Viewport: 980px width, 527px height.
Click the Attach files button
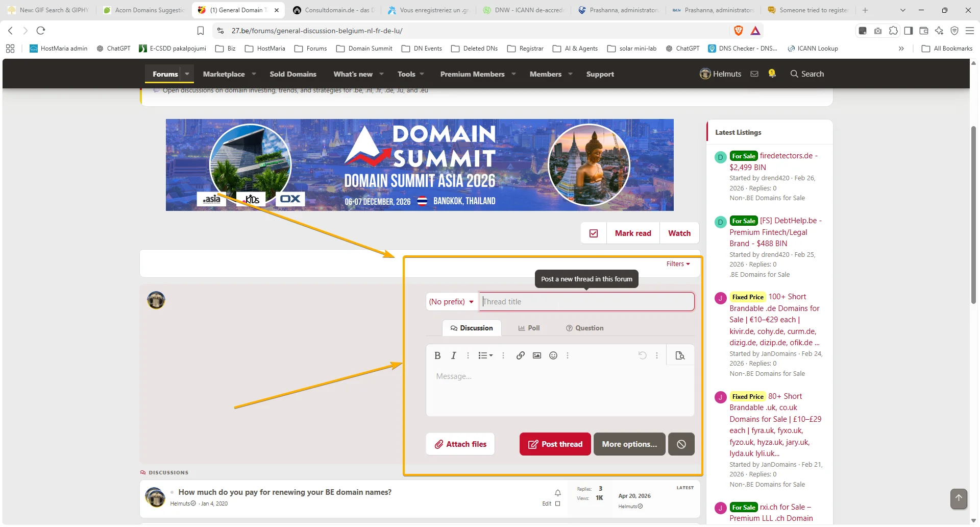(460, 444)
